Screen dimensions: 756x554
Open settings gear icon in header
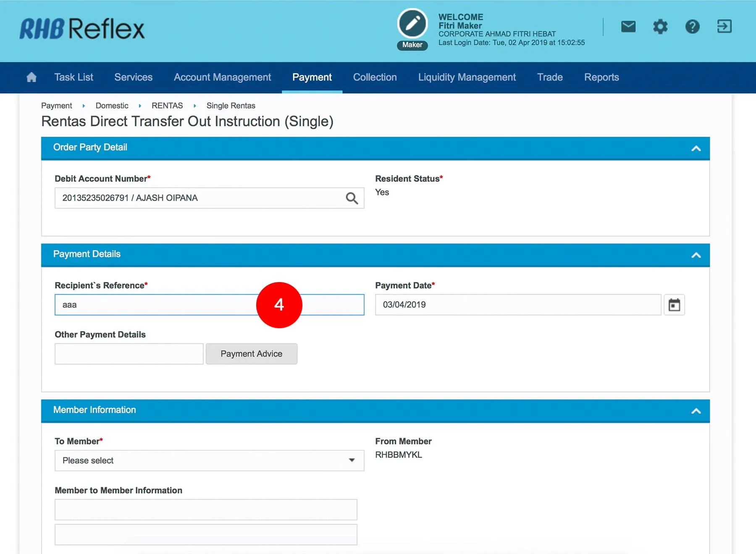(x=660, y=27)
